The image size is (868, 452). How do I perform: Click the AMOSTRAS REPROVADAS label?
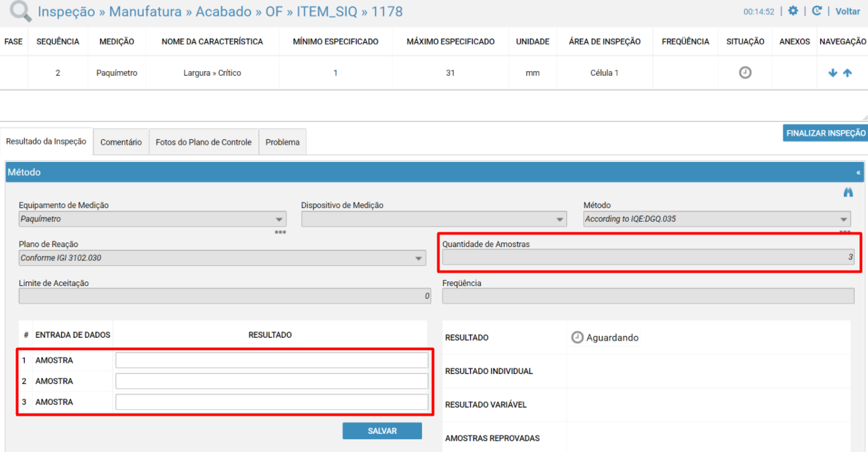pos(492,439)
